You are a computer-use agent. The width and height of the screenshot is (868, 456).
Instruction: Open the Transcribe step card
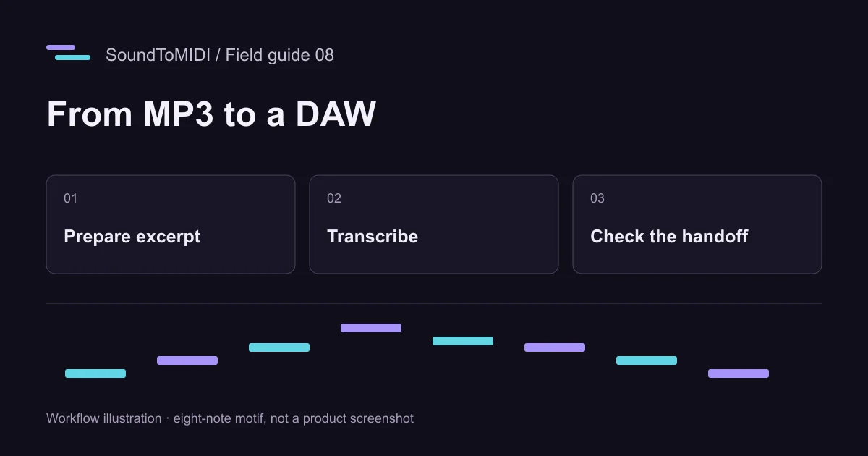tap(434, 224)
